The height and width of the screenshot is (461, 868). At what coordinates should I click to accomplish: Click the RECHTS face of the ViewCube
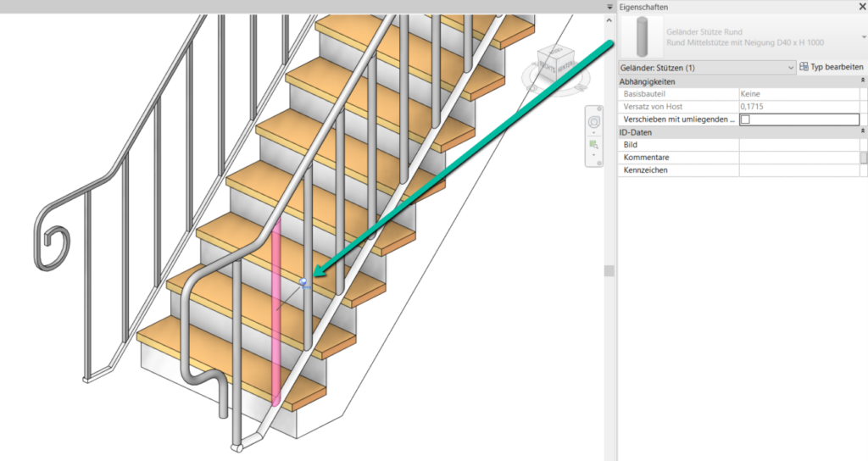(548, 67)
